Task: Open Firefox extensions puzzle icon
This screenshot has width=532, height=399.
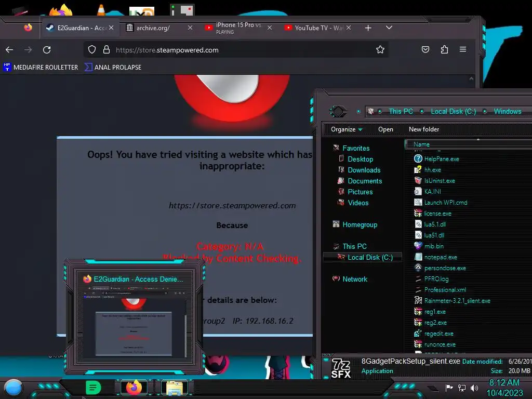Action: 444,50
